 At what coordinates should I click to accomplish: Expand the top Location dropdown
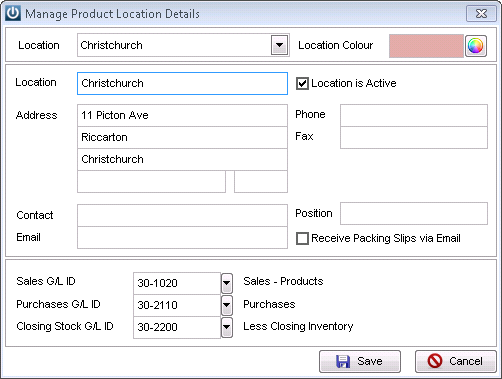pyautogui.click(x=280, y=45)
